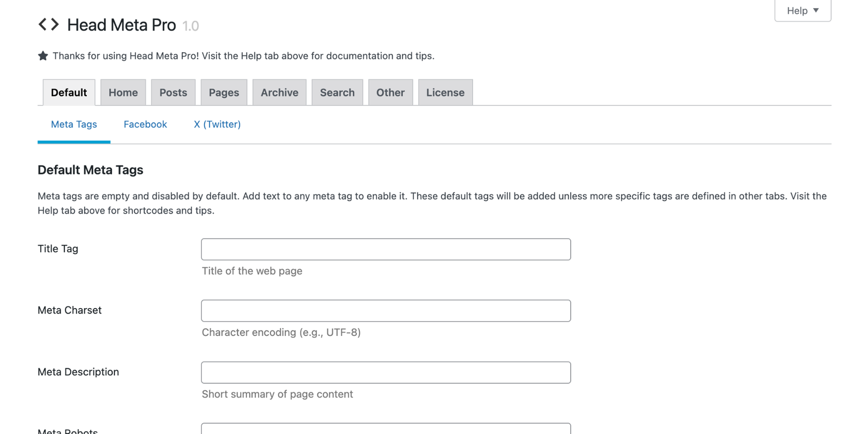Screen dimensions: 868x434
Task: Open the Facebook sub-tab
Action: (145, 124)
